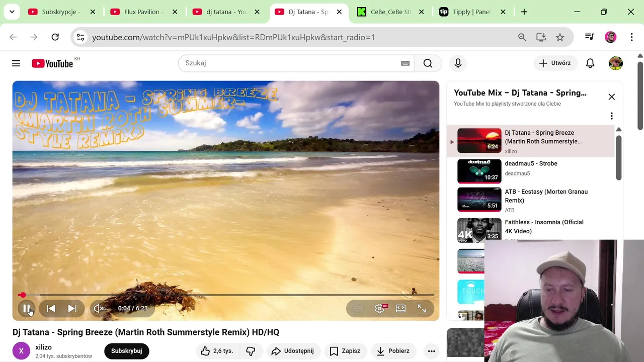Play deadmau5 - Strobe from the mix
644x362 pixels.
pos(531,171)
